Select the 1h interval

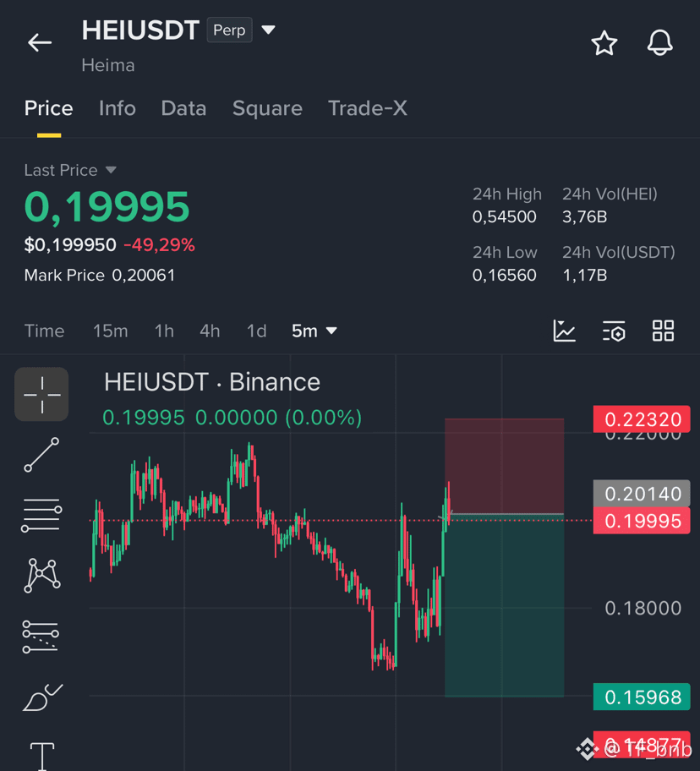pos(164,331)
